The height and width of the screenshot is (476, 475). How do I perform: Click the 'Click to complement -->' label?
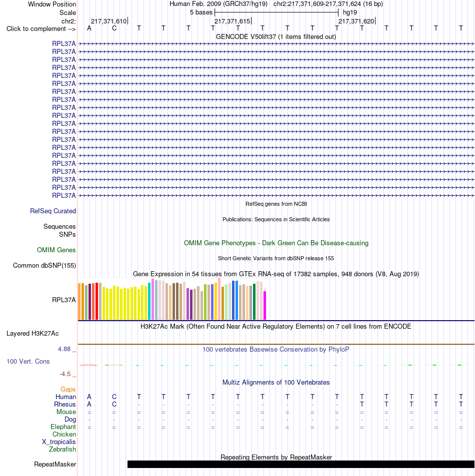pos(41,29)
